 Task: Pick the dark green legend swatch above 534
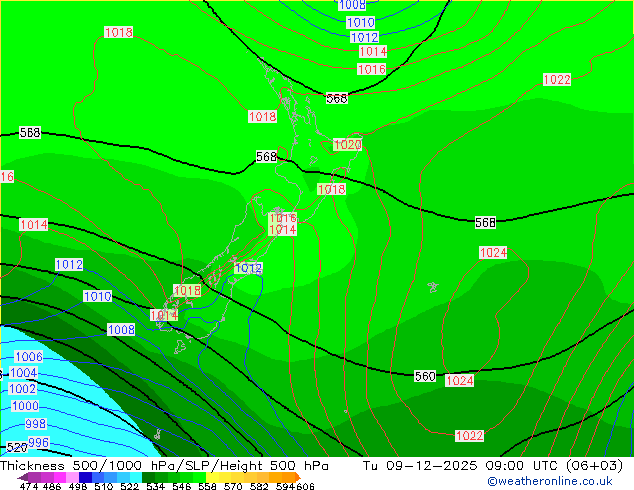(148, 477)
